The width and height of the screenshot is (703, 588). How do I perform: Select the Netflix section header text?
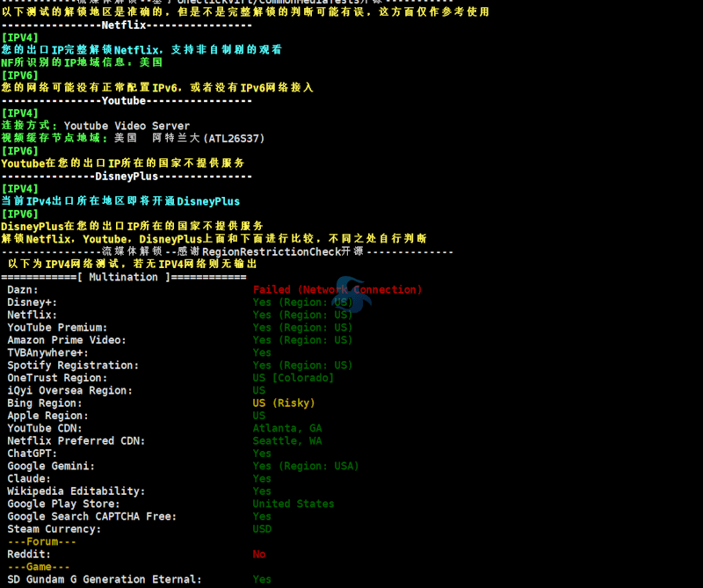pos(124,25)
